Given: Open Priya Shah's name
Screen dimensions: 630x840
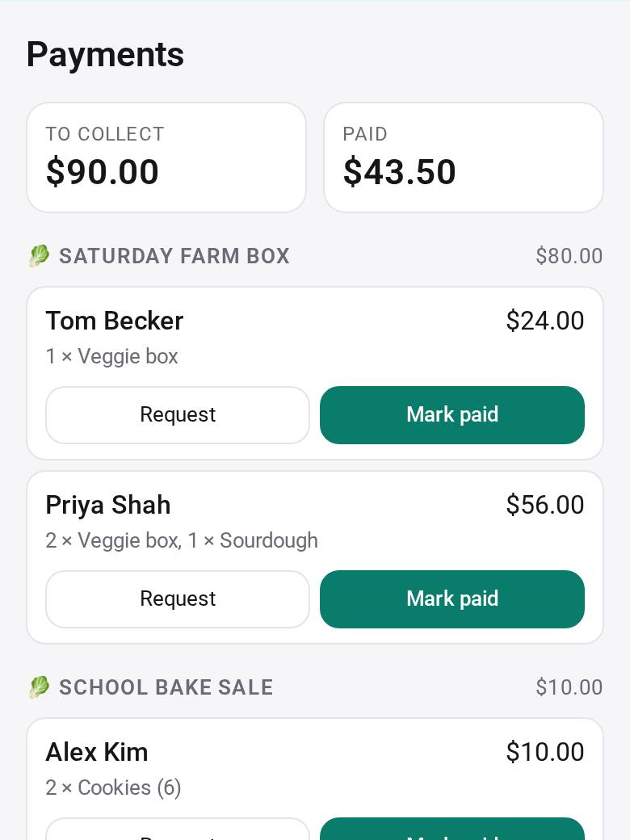Looking at the screenshot, I should (108, 505).
